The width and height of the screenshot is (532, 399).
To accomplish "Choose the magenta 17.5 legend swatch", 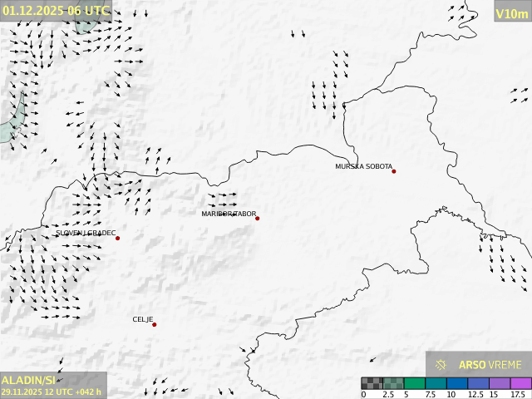I will (x=520, y=383).
